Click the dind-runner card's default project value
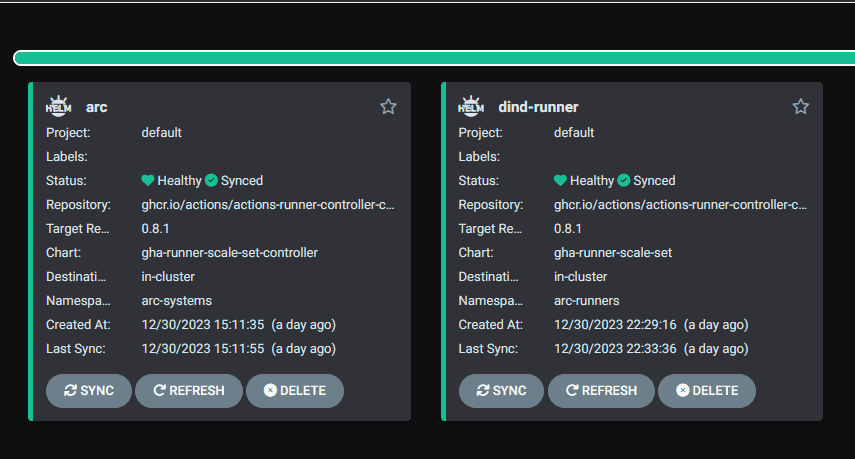The width and height of the screenshot is (855, 459). click(x=574, y=132)
